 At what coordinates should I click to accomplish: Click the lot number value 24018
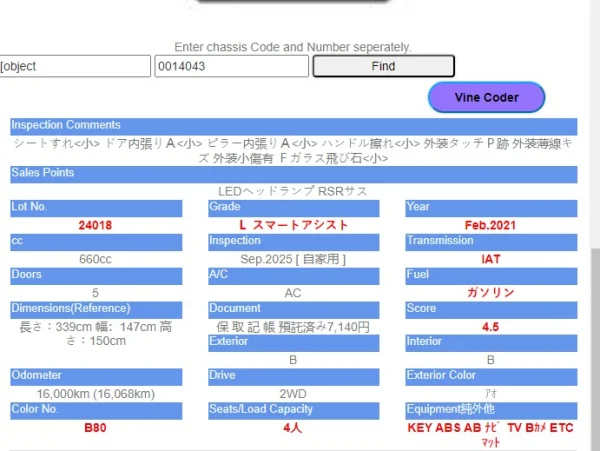[x=95, y=225]
